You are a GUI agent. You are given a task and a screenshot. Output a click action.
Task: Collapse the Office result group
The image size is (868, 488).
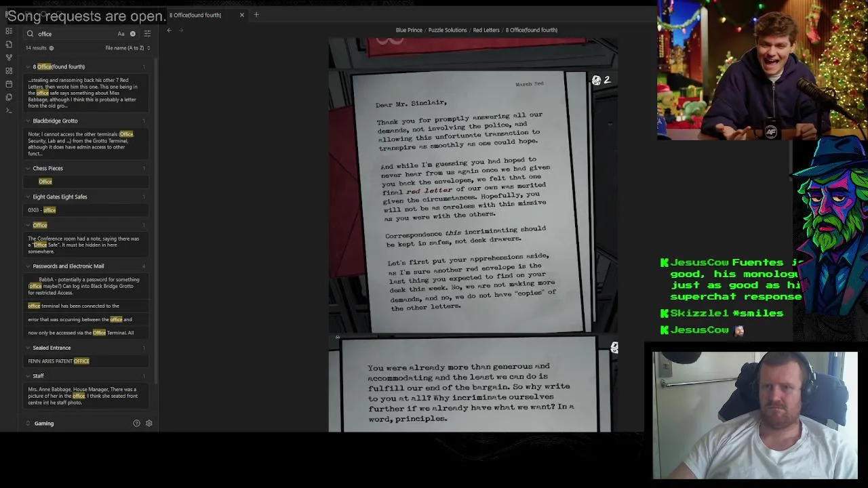tap(28, 226)
